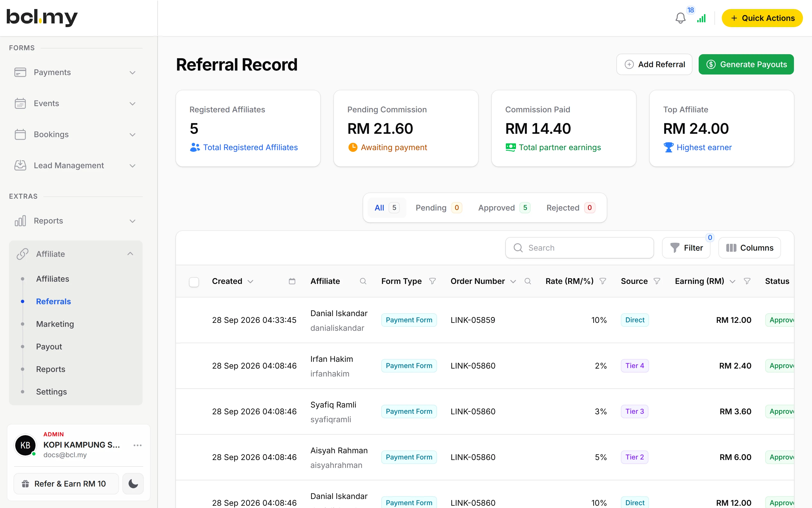Click the Tier 4 badge for Irfan Hakim
The height and width of the screenshot is (508, 812).
635,365
